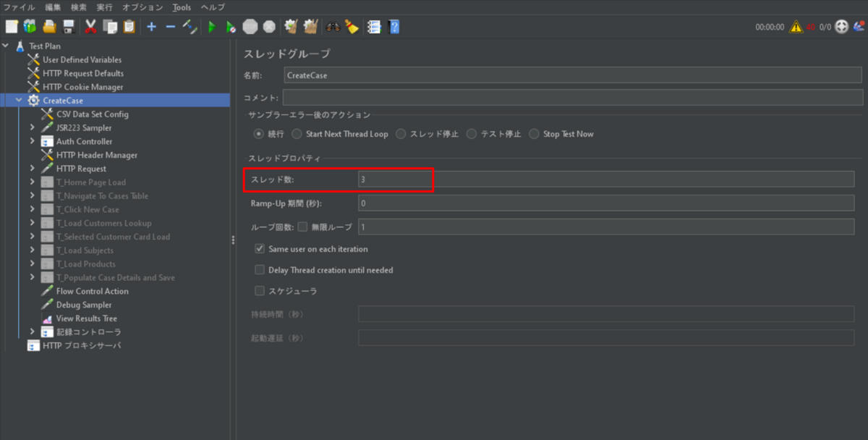Expand the T_Click New Case node
This screenshot has height=440, width=868.
33,210
